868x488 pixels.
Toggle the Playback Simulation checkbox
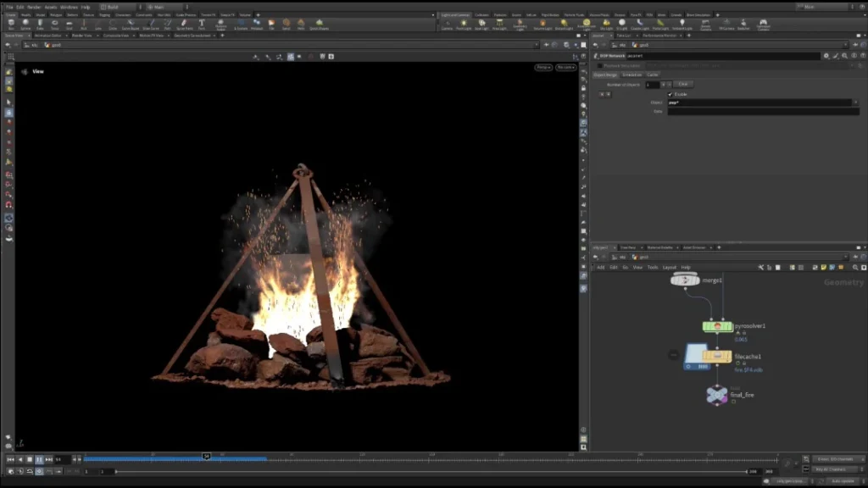[x=599, y=66]
